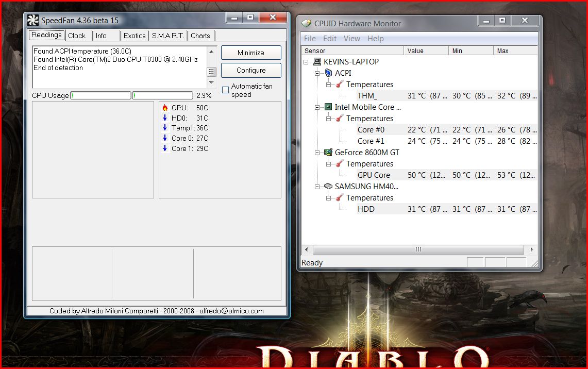Click the resize grip in Hardware Monitor corner
The image size is (588, 369).
coord(535,264)
